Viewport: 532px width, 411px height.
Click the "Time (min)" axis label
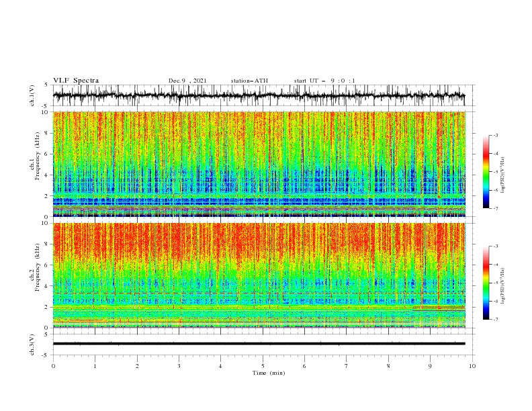pos(269,373)
